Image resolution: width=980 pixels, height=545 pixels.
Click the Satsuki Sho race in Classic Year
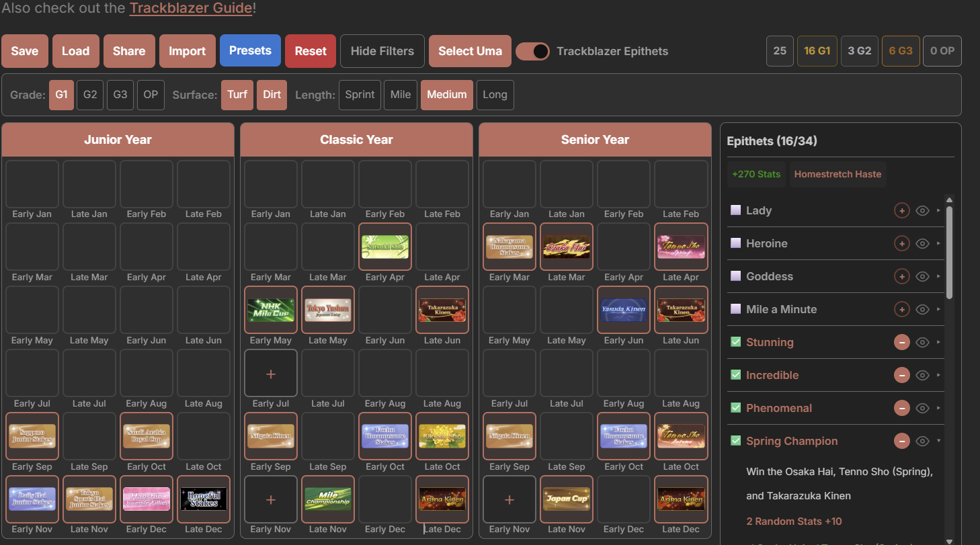point(385,247)
